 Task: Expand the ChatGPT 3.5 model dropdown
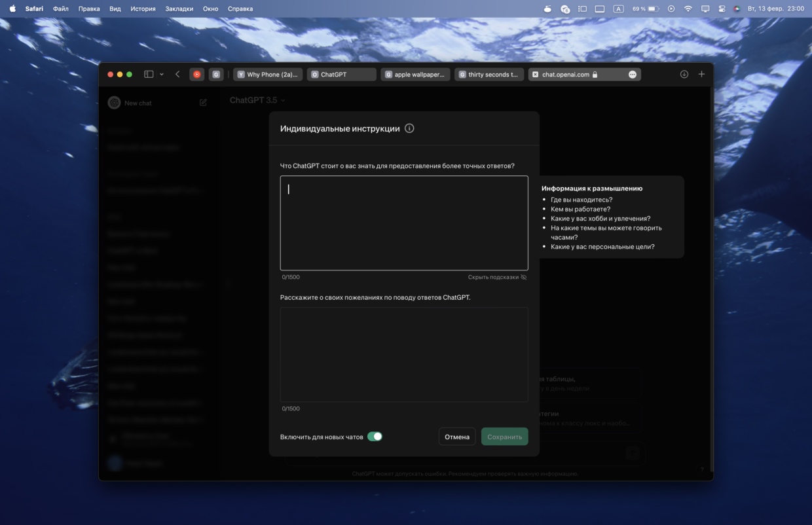(x=257, y=100)
